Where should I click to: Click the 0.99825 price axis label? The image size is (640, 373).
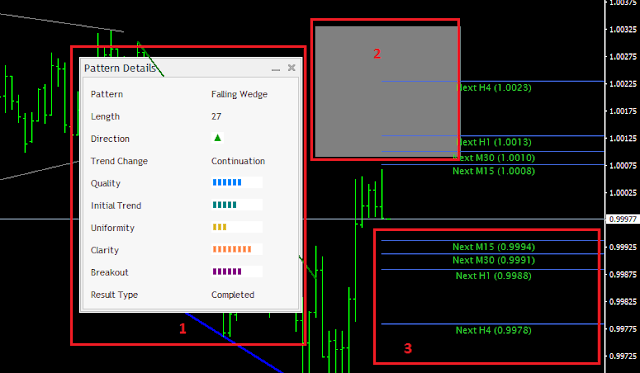(623, 302)
